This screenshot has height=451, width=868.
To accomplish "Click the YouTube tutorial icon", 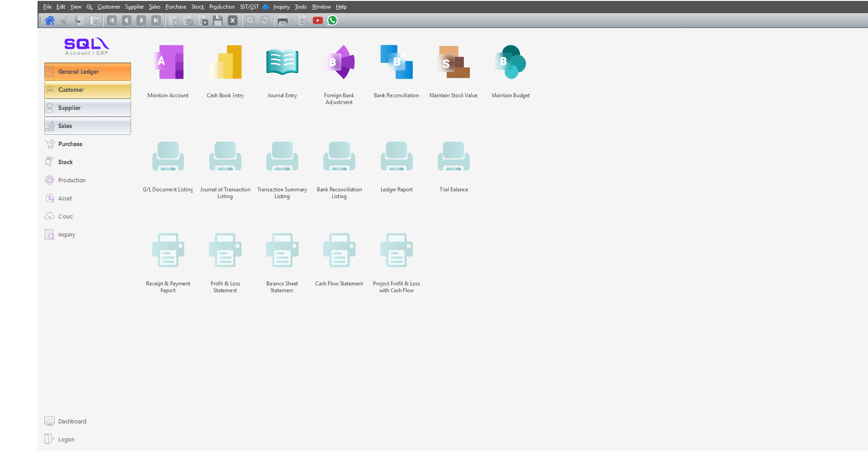I will click(x=318, y=20).
